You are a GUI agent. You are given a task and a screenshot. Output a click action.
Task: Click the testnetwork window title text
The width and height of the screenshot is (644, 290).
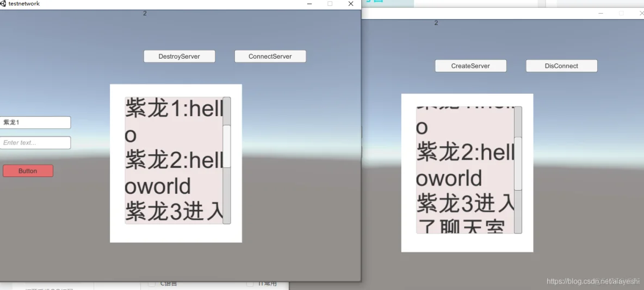click(24, 4)
